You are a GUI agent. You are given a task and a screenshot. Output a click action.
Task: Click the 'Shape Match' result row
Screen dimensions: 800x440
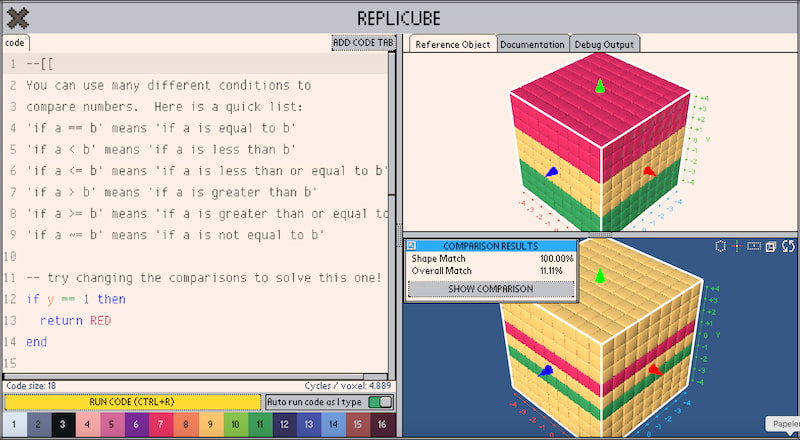(x=492, y=259)
